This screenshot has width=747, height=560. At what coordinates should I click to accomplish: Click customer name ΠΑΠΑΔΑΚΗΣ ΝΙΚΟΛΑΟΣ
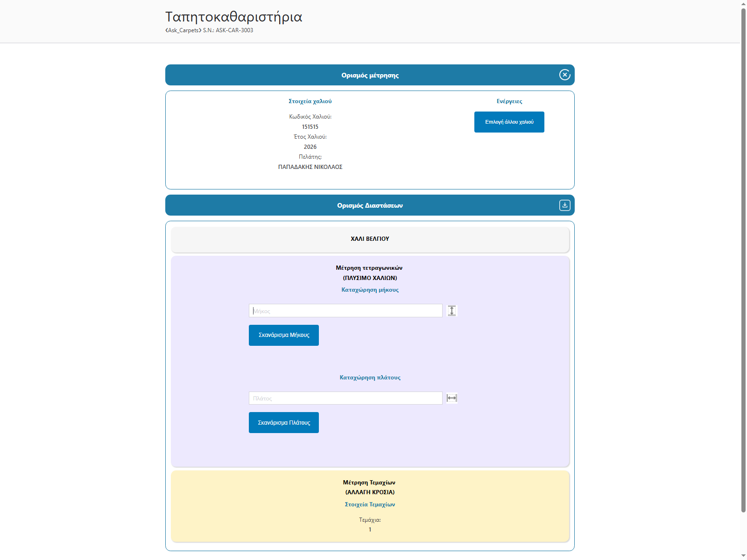(310, 167)
